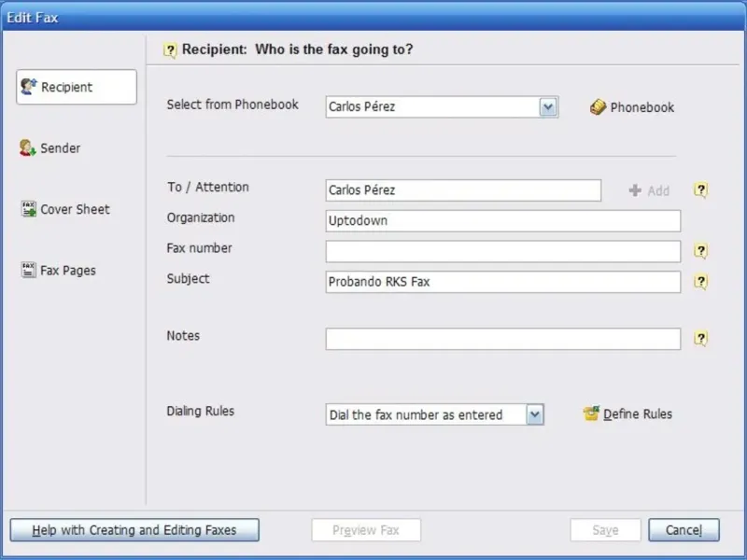Switch to the Cover Sheet section
This screenshot has width=747, height=560.
[x=65, y=209]
